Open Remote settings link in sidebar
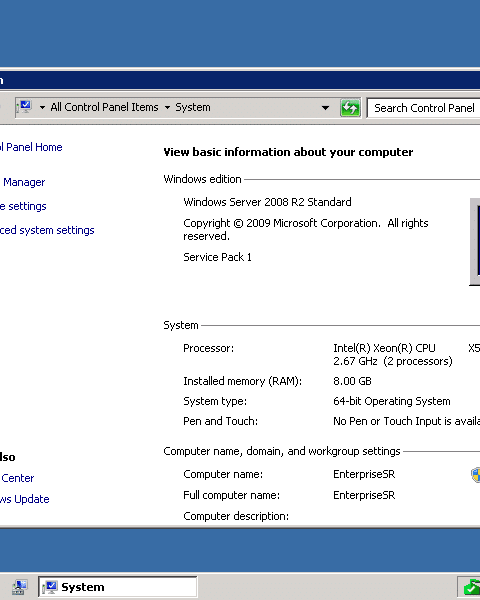The height and width of the screenshot is (600, 480). coord(23,206)
